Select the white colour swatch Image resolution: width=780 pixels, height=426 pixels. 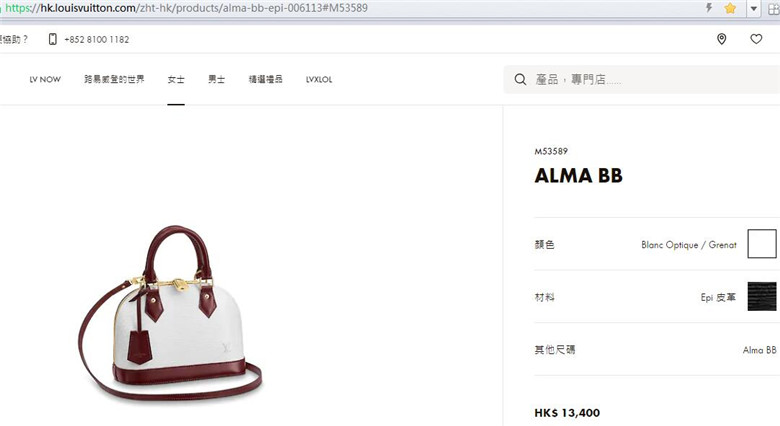tap(762, 244)
